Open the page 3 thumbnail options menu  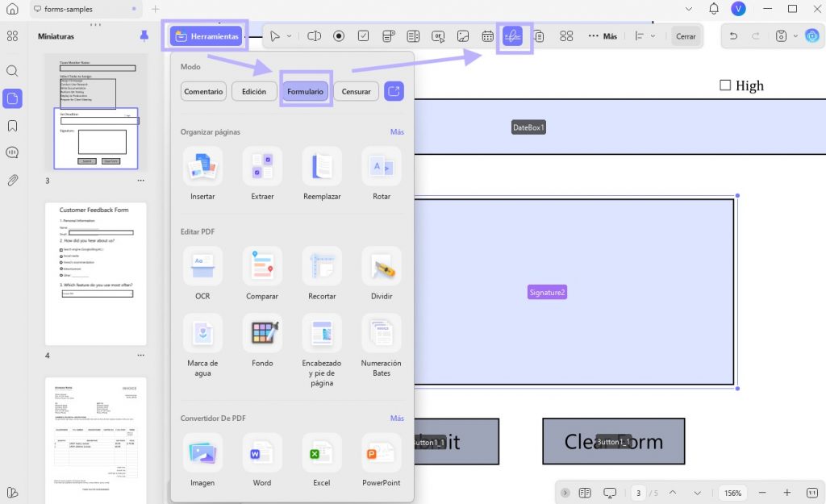tap(140, 180)
